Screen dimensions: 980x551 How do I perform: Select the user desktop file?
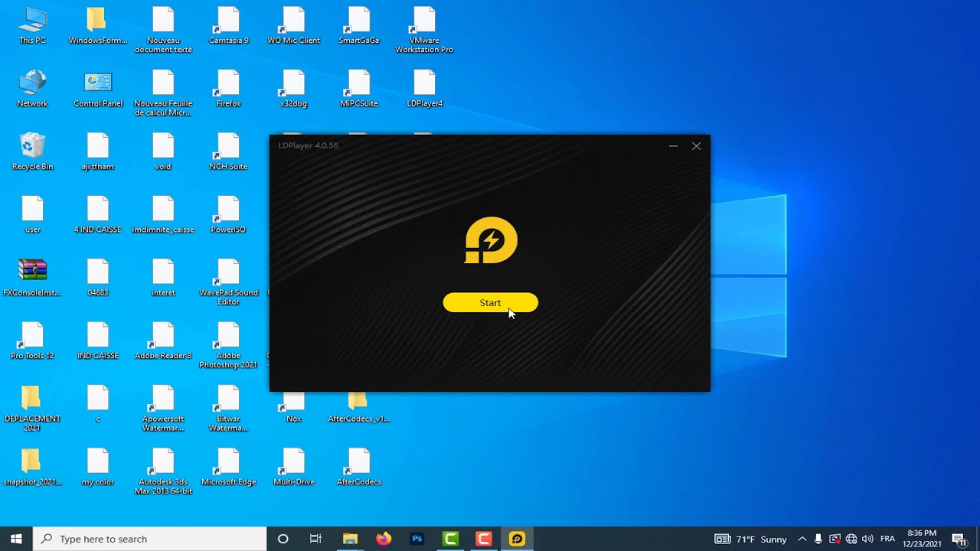point(32,215)
